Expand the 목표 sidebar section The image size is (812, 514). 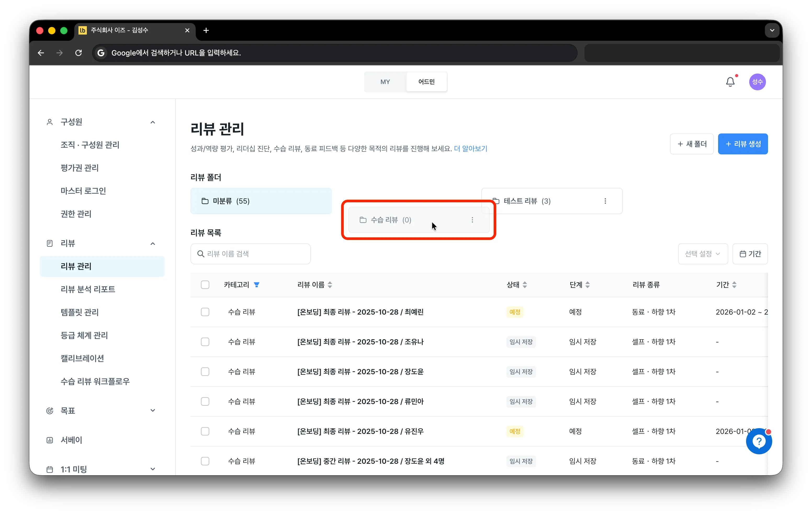(153, 410)
